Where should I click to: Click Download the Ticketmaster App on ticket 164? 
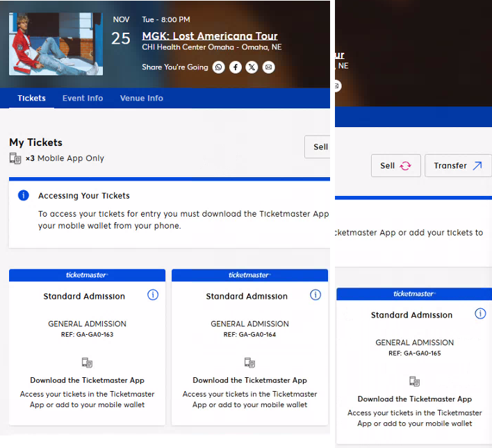[249, 380]
